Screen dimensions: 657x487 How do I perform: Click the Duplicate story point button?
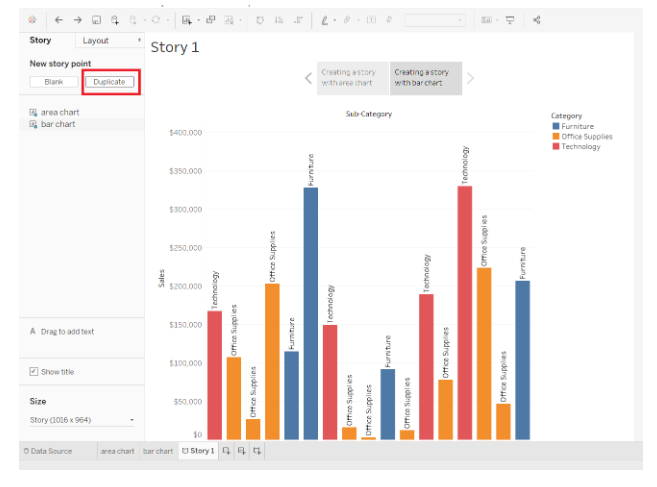coord(109,81)
